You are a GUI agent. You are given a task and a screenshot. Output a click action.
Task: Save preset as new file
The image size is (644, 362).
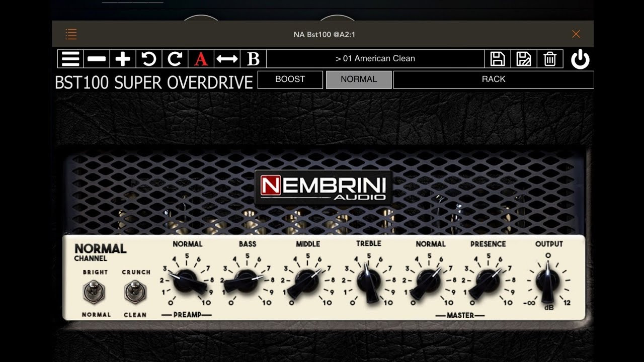click(x=524, y=59)
